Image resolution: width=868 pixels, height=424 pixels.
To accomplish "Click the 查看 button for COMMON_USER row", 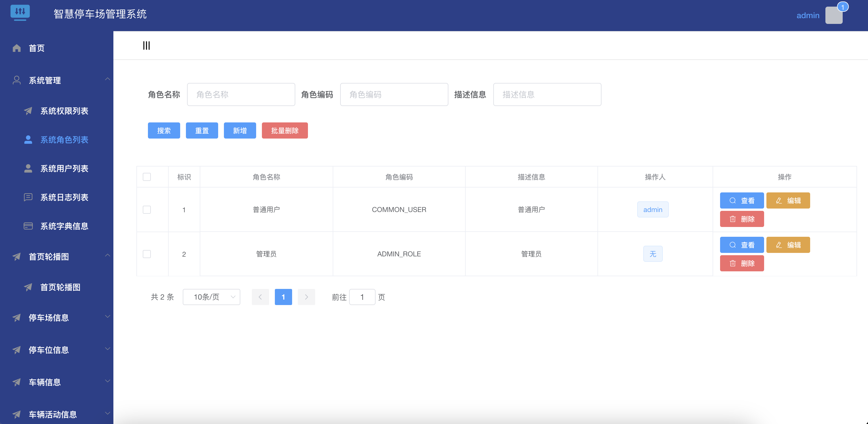I will 742,201.
